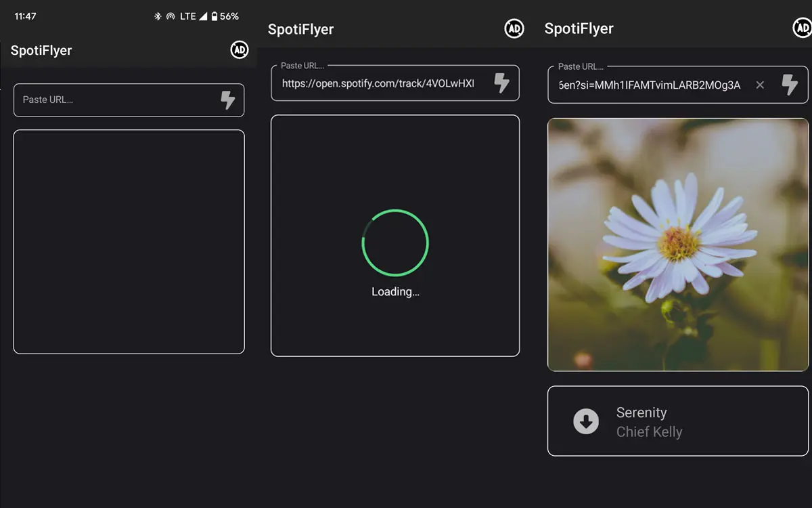Tap the Bluetooth icon in the status bar
This screenshot has height=508, width=812.
coord(158,16)
